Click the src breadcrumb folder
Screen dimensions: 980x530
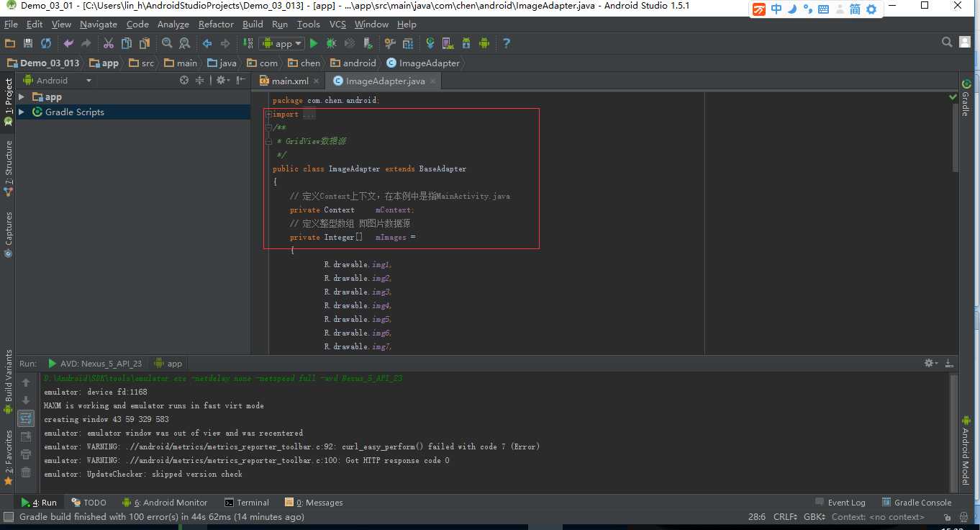click(x=141, y=63)
